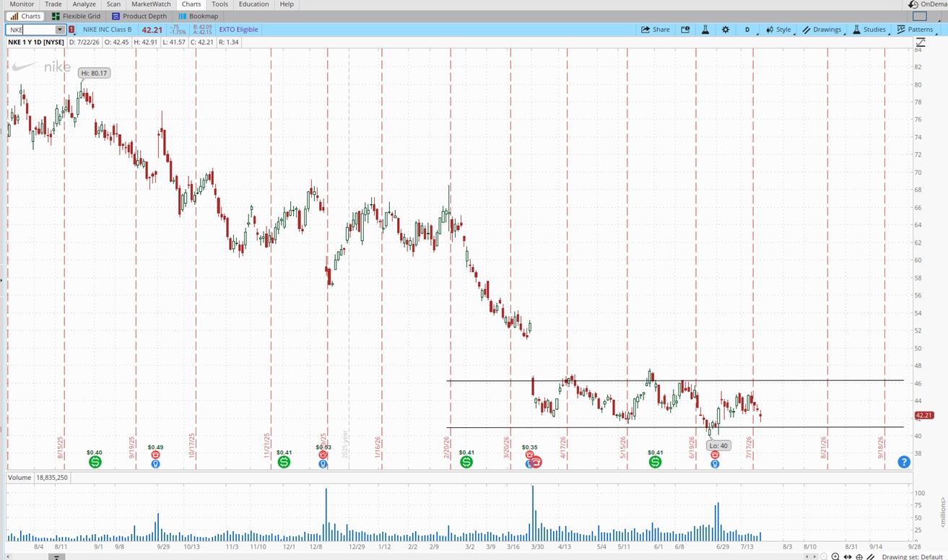
Task: Open the Education tab
Action: coord(253,4)
